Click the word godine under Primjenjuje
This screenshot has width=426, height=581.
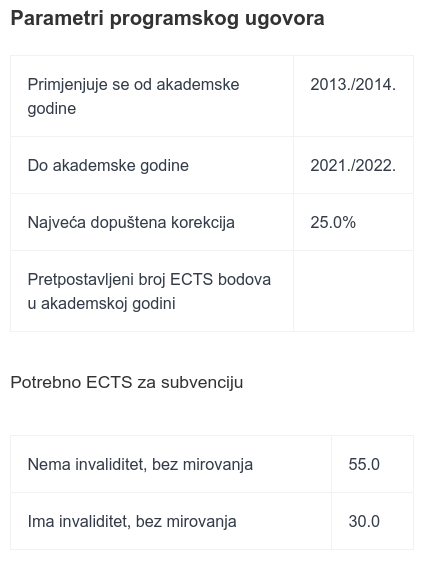point(52,109)
